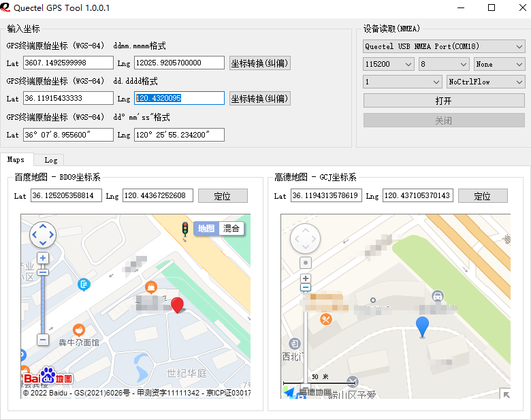This screenshot has width=531, height=420.
Task: Click Gaode Lat field 36.1194313578619
Action: pyautogui.click(x=326, y=195)
